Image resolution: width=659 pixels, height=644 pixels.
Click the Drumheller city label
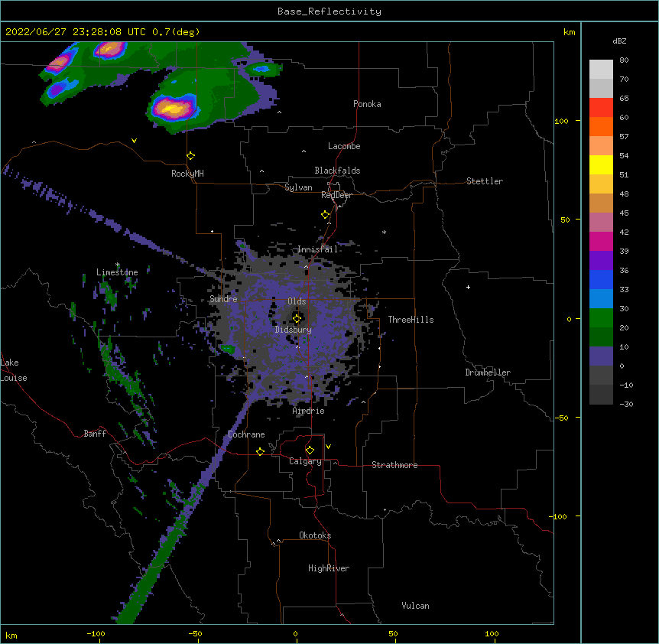(x=488, y=372)
